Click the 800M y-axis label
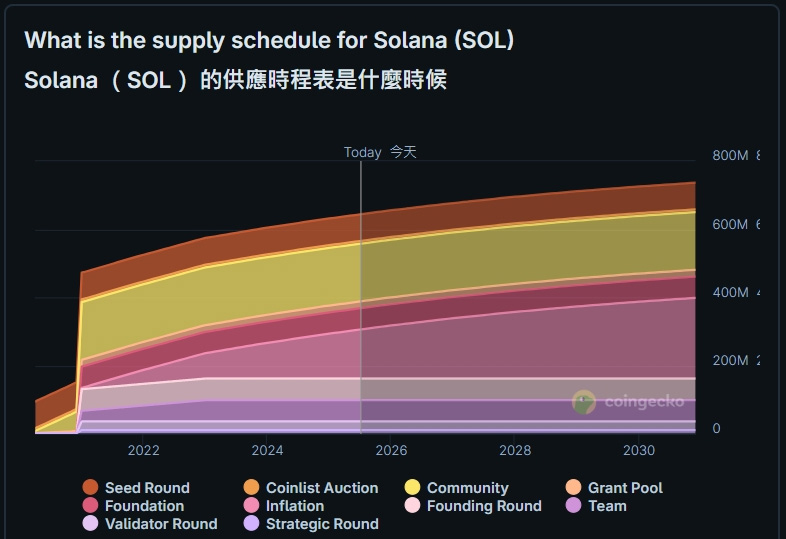 730,155
